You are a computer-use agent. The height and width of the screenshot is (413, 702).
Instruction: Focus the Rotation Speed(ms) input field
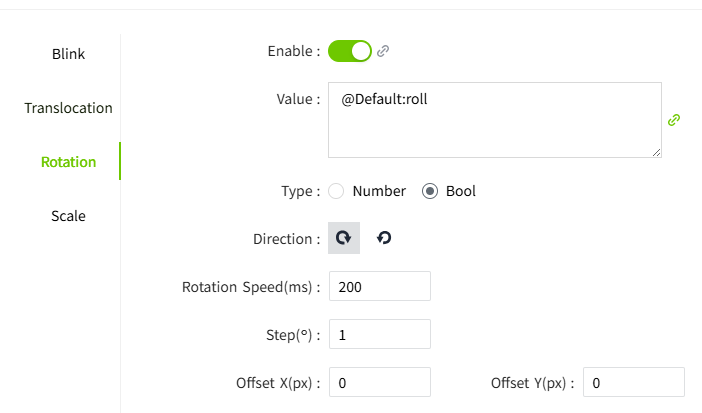tap(379, 286)
